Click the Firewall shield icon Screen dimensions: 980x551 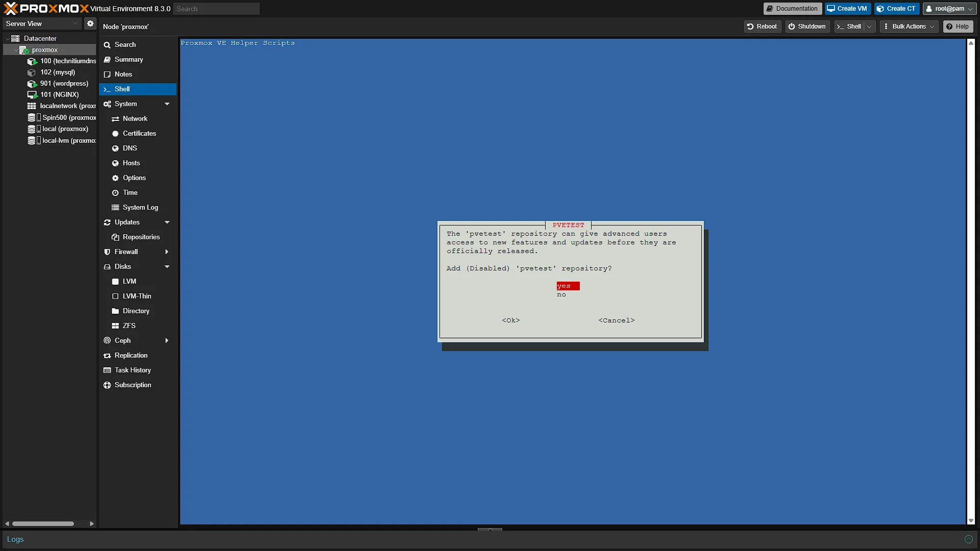pos(107,252)
